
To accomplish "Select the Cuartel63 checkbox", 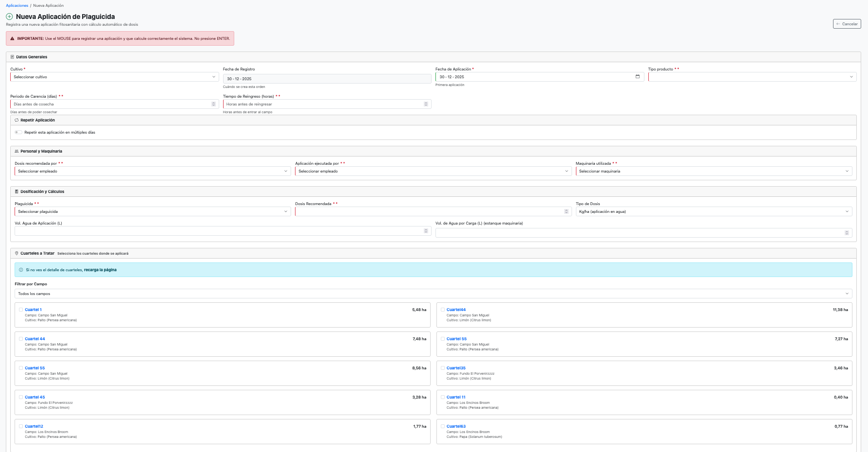I will point(443,426).
